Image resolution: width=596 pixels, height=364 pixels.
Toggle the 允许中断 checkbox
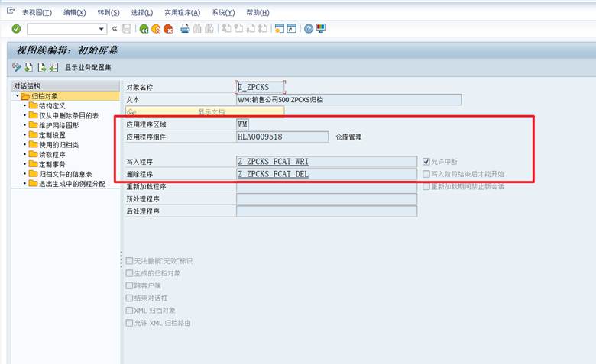pyautogui.click(x=426, y=162)
